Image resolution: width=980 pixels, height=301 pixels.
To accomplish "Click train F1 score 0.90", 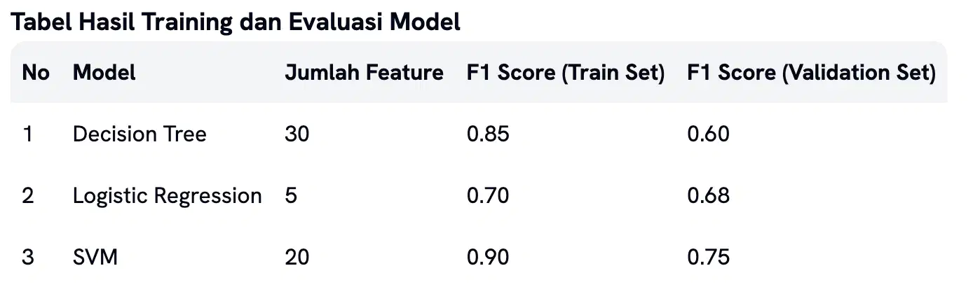I will tap(488, 258).
